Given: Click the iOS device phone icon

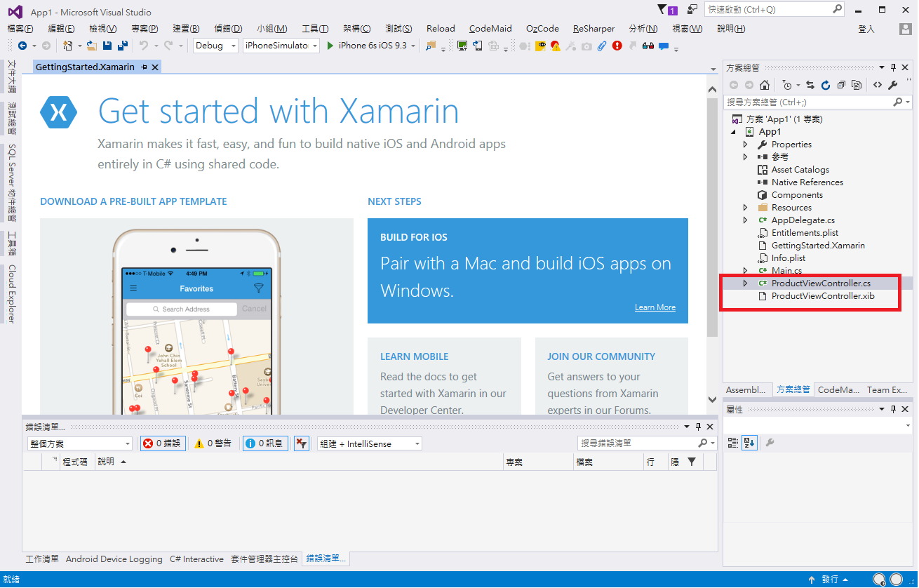Looking at the screenshot, I should pos(478,46).
